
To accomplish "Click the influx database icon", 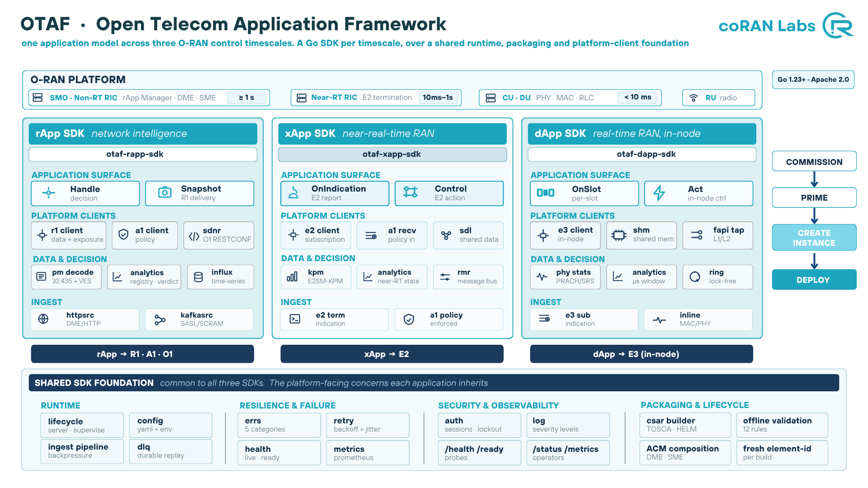I will coord(198,277).
